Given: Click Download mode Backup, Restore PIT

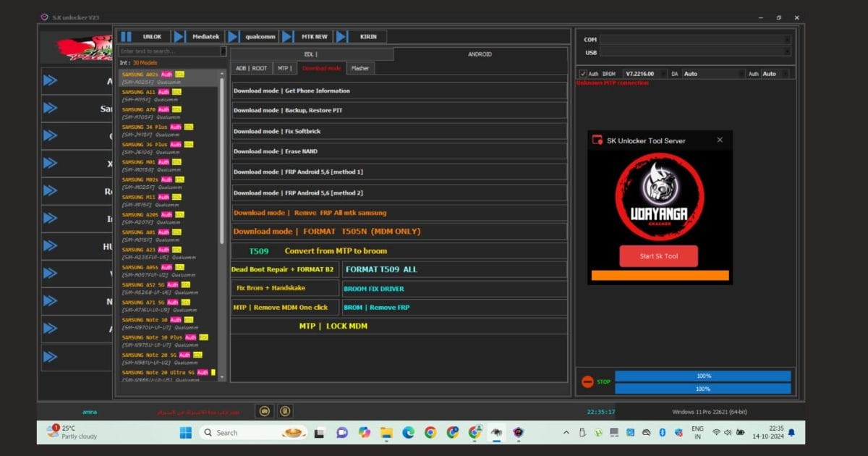Looking at the screenshot, I should 399,111.
